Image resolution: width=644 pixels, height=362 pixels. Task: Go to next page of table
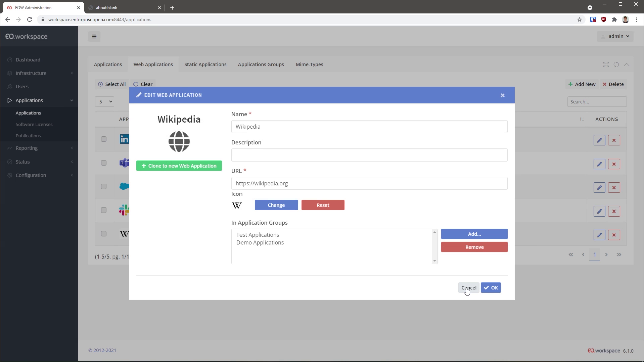click(x=606, y=255)
